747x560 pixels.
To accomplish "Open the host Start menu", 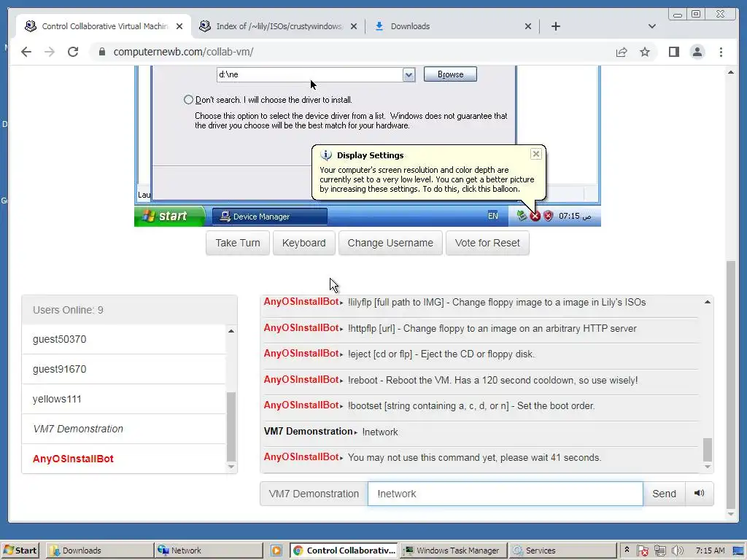I will coord(20,551).
